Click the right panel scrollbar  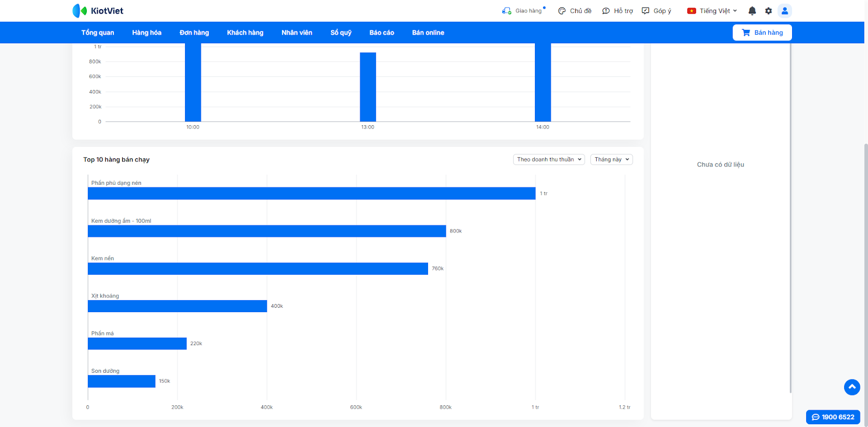790,218
